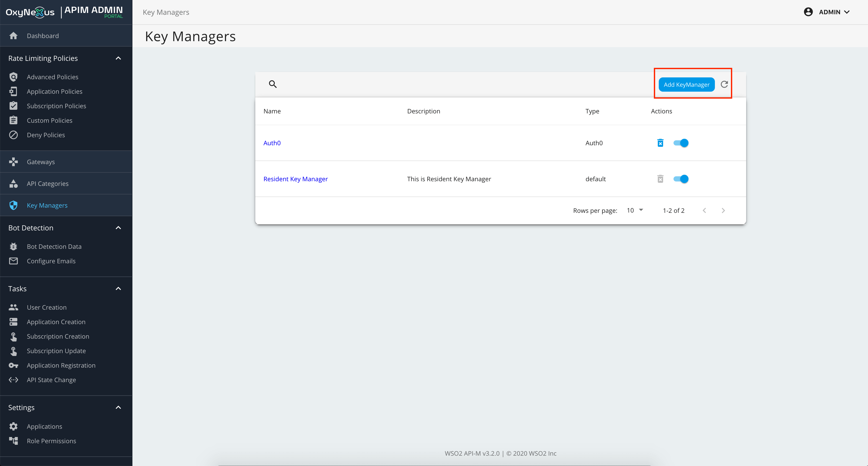The width and height of the screenshot is (868, 466).
Task: Delete the Auth0 key manager
Action: (x=660, y=143)
